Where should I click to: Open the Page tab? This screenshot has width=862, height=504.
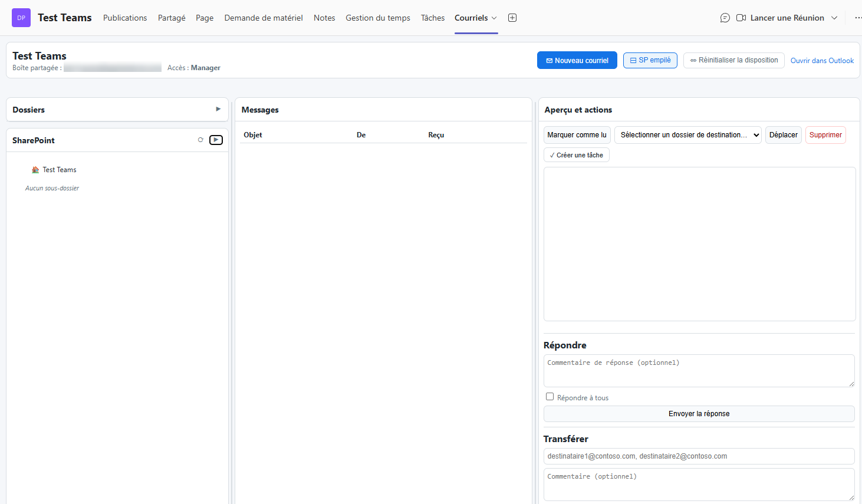205,18
